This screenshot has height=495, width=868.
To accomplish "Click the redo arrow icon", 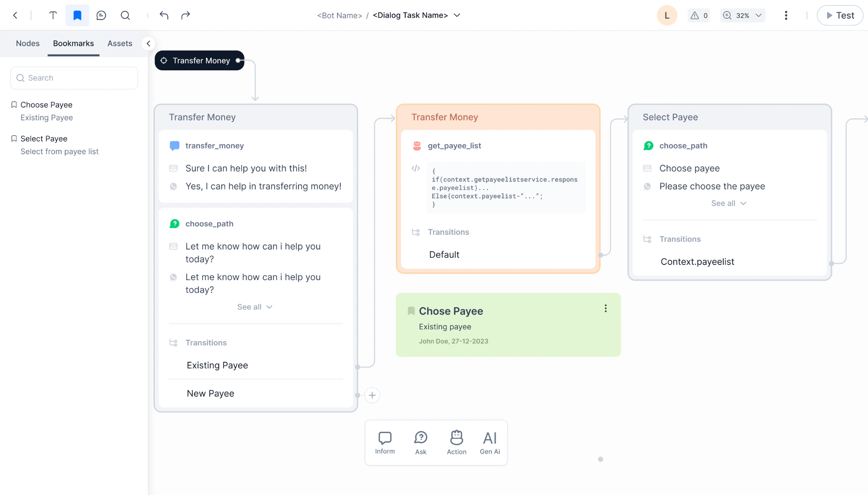I will click(x=186, y=16).
